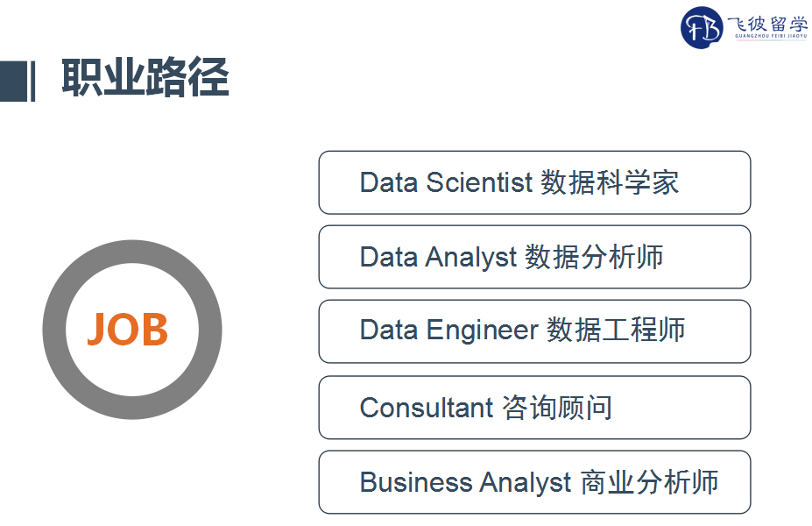Click the dark square title marker
The height and width of the screenshot is (526, 812).
click(x=13, y=82)
